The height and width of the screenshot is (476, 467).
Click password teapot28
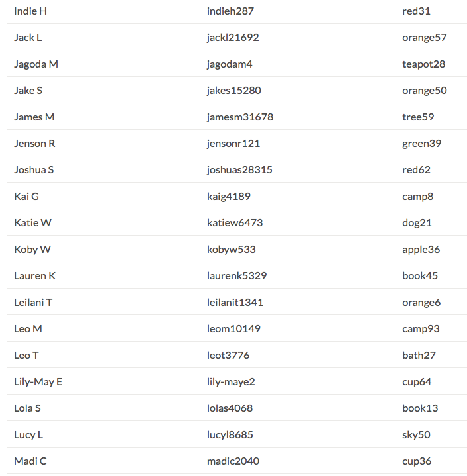[423, 64]
